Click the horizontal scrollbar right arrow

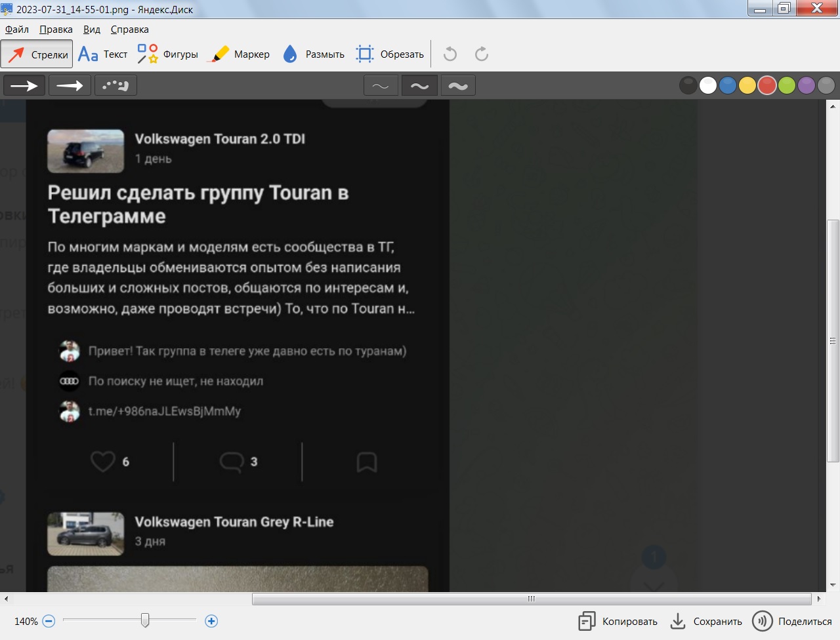point(818,599)
